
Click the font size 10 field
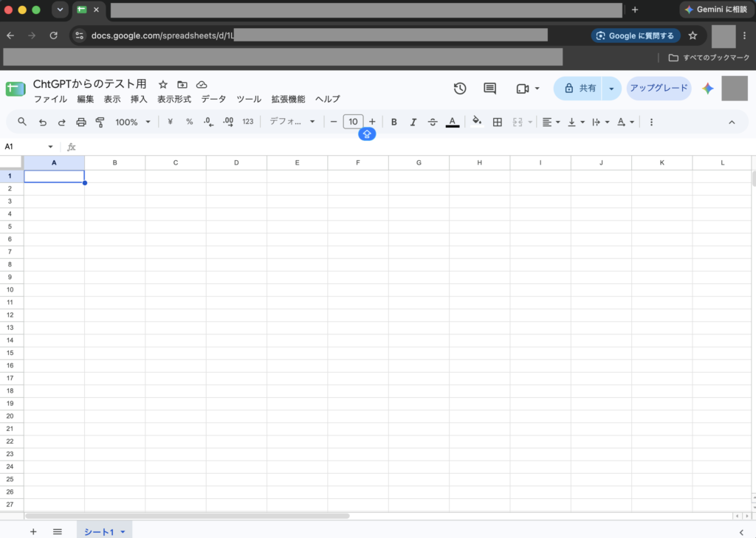click(353, 122)
